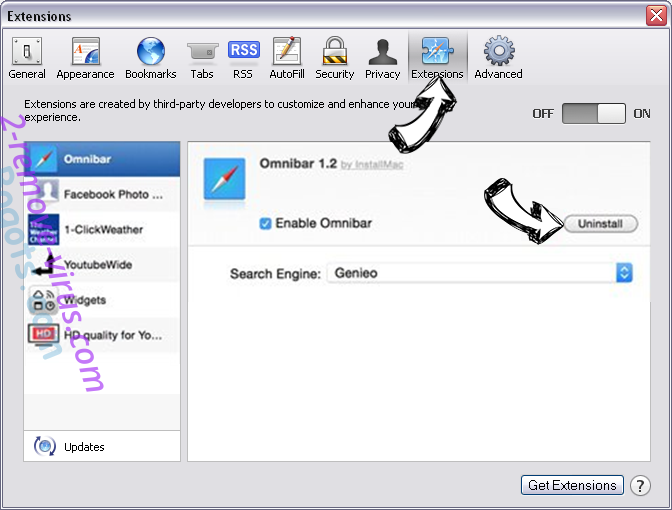Image resolution: width=672 pixels, height=510 pixels.
Task: Open the Advanced gear icon
Action: (x=499, y=51)
